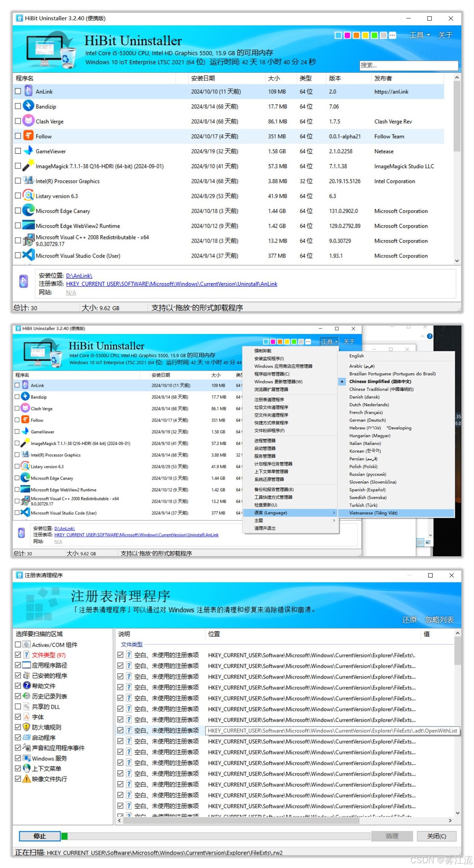Choose 垃圾文件清理程序 from tools menu
Viewport: 474px width, 868px height.
[x=272, y=407]
